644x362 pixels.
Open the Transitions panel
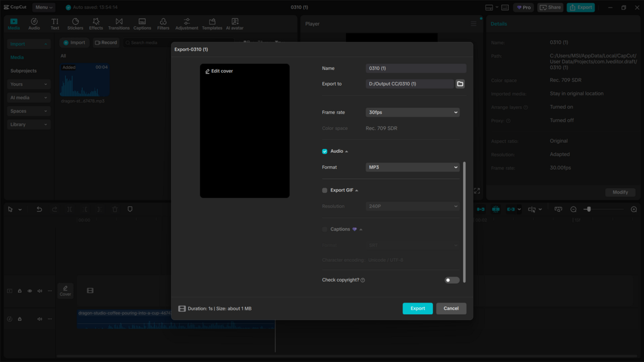tap(119, 23)
